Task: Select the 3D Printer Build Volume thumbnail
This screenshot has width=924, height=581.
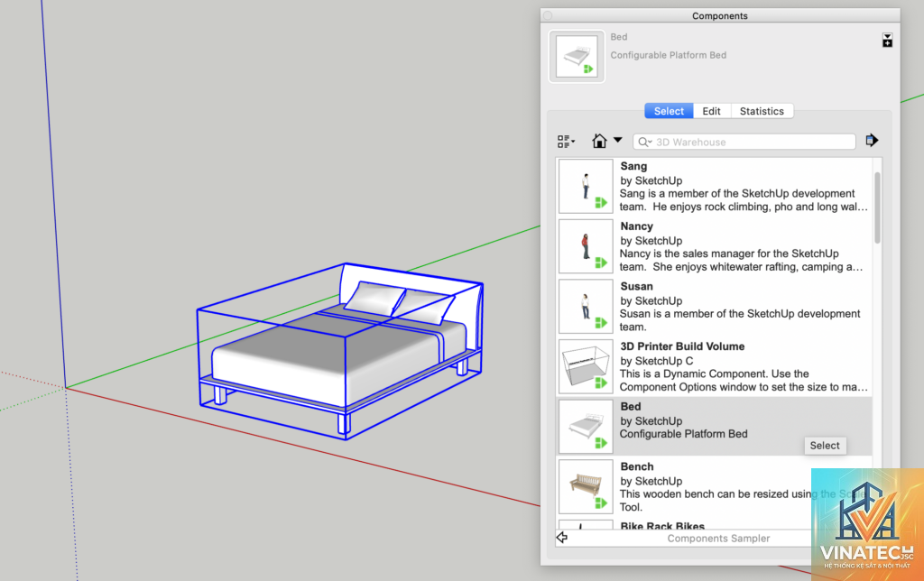Action: [x=585, y=366]
